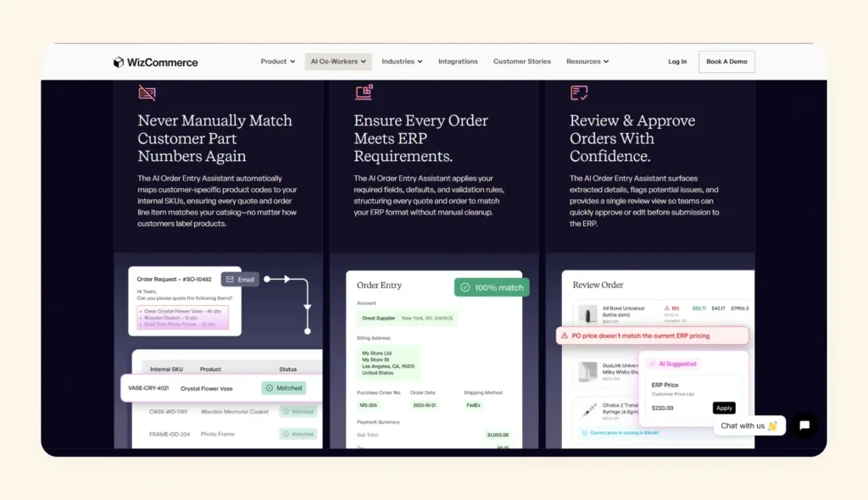Open the chat bubble icon button
868x500 pixels.
[x=804, y=425]
